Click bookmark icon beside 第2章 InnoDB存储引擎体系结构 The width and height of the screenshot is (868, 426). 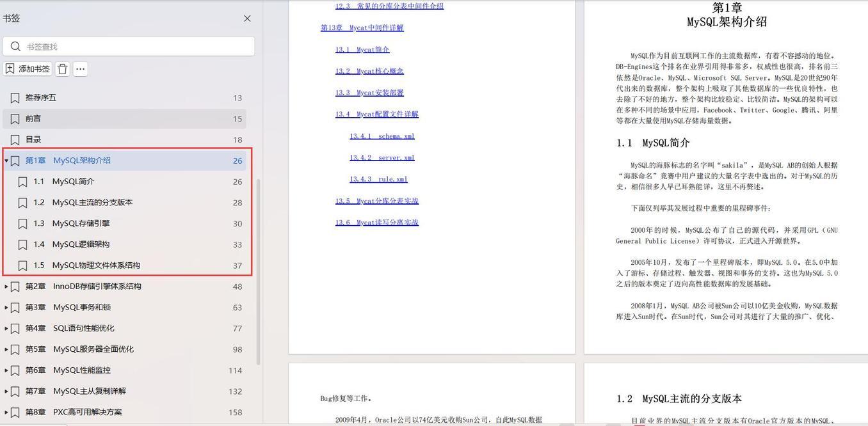pyautogui.click(x=15, y=287)
